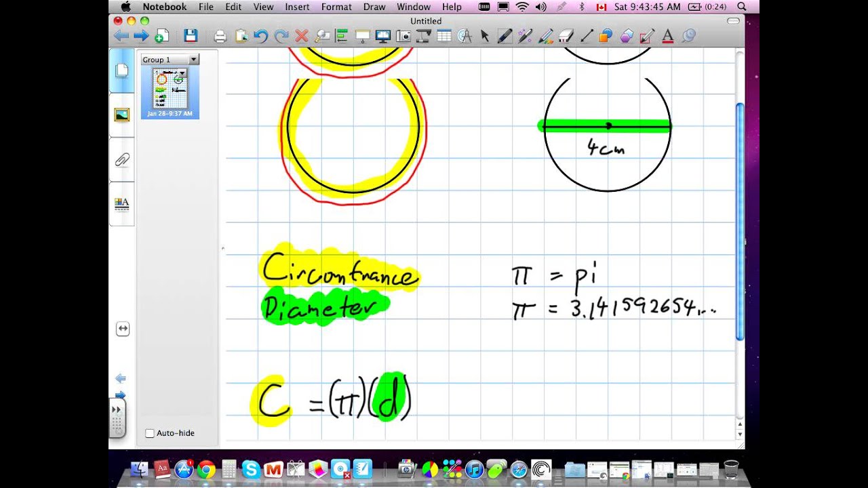
Task: Click the Paste clipboard icon
Action: (241, 36)
